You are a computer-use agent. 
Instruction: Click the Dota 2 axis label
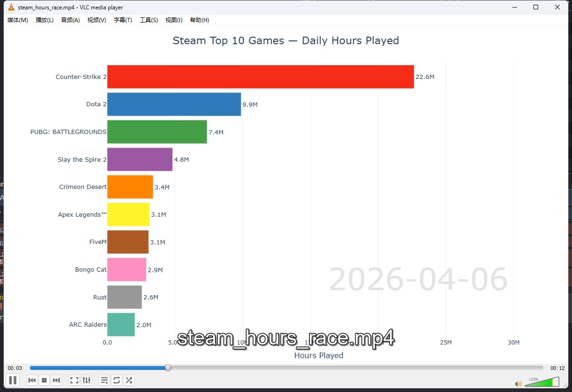(x=96, y=104)
